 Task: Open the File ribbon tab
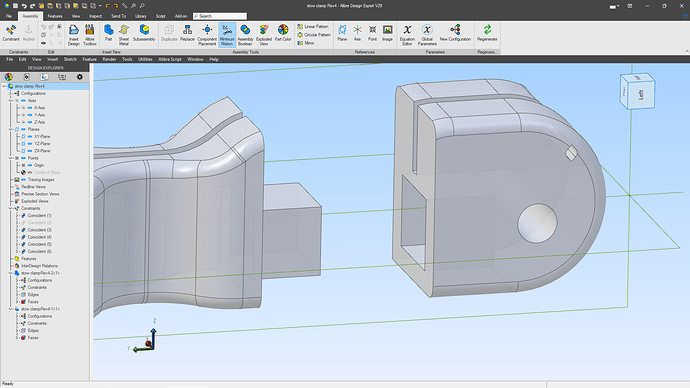pos(9,16)
